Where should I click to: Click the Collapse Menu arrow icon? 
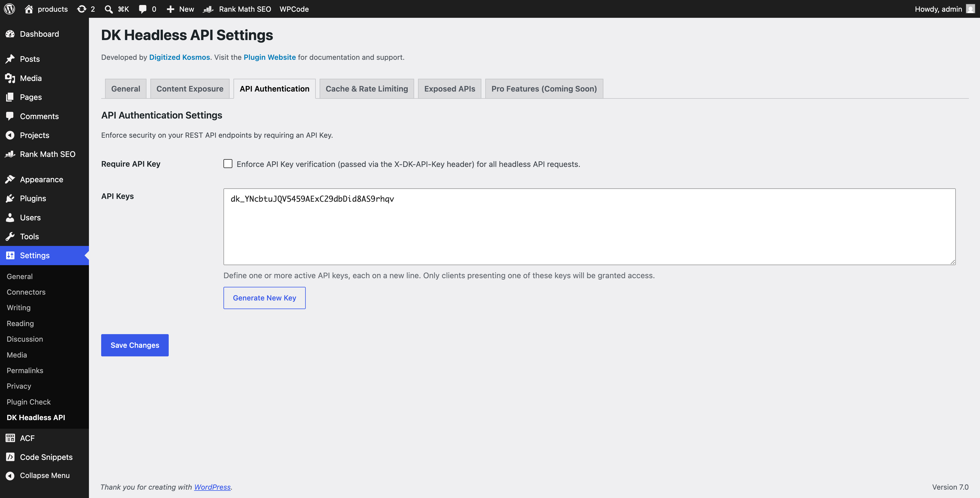point(10,475)
